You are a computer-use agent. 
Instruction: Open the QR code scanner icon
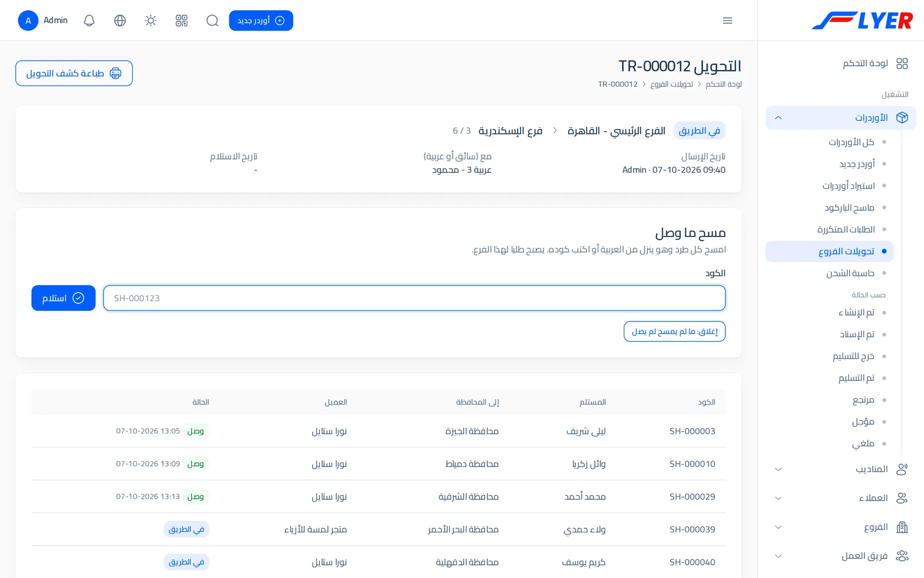pos(181,21)
